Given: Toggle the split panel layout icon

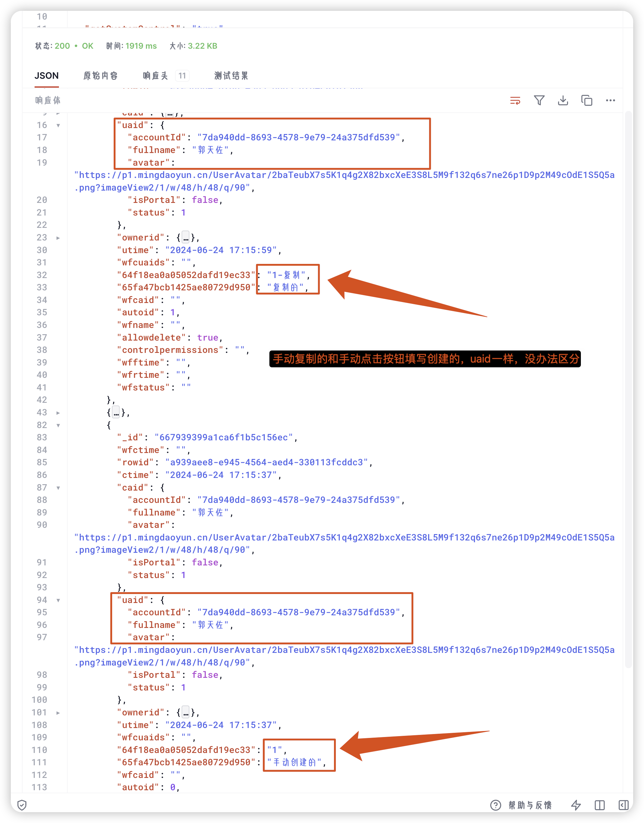Looking at the screenshot, I should pyautogui.click(x=600, y=805).
